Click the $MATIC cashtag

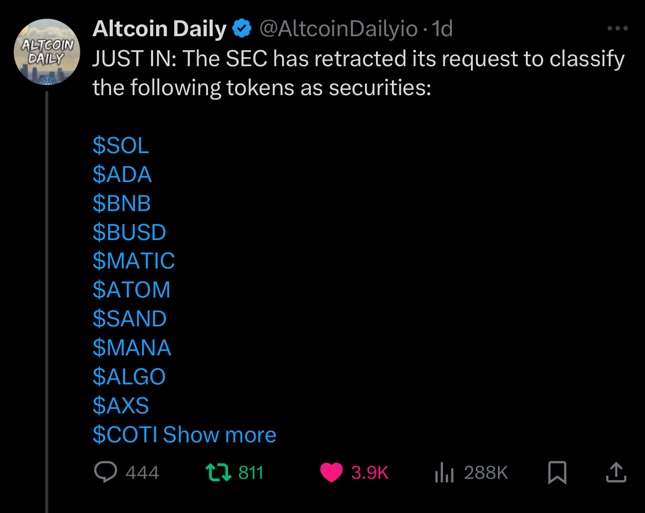[134, 261]
